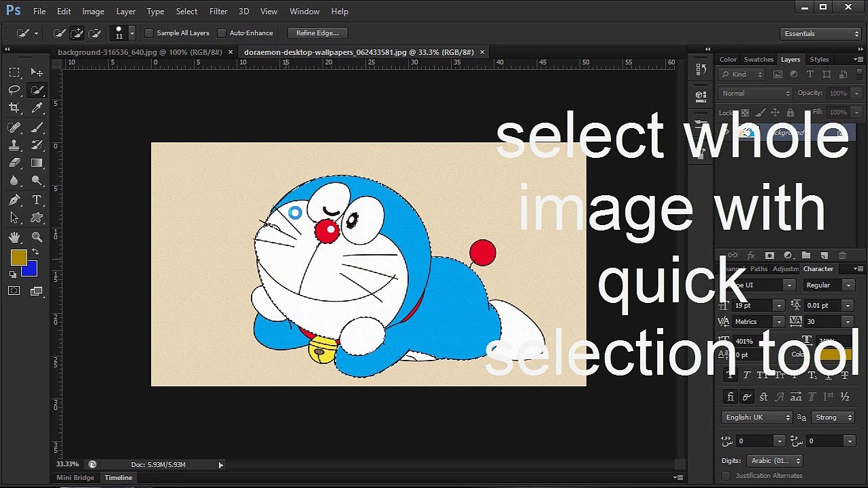This screenshot has width=868, height=488.
Task: Open the Kind filter dropdown
Action: click(x=742, y=75)
